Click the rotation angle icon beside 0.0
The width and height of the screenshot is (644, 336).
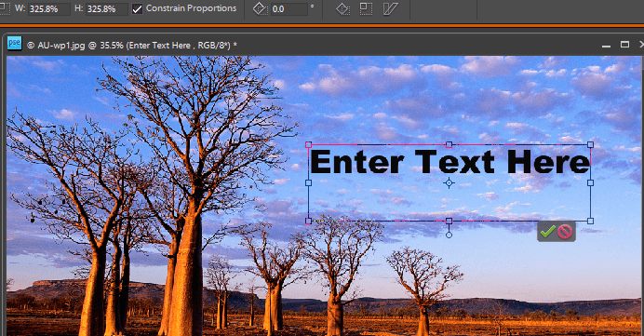260,8
